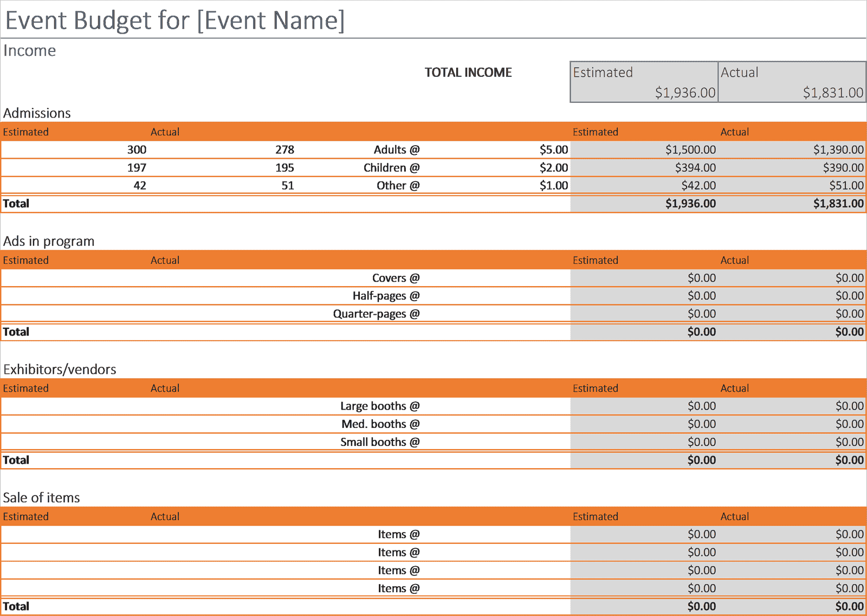The width and height of the screenshot is (867, 616).
Task: Click the Half-pages @ label cell
Action: click(386, 296)
